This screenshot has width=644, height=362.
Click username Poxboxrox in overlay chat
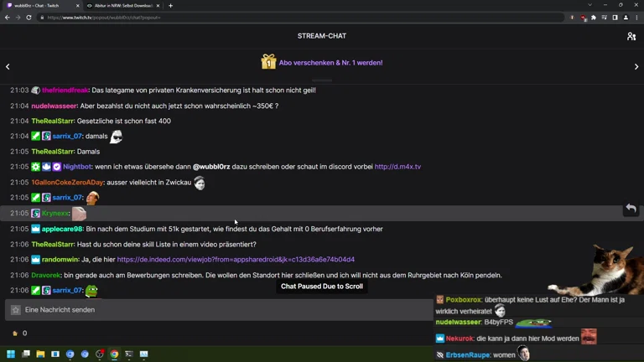[464, 300]
